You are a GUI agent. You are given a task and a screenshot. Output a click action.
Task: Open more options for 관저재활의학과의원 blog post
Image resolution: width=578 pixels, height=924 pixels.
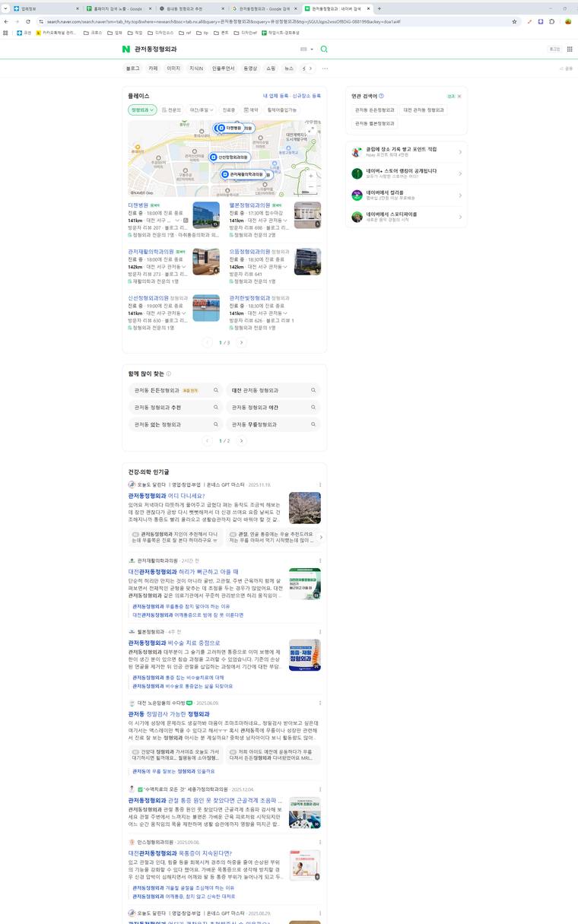pos(319,560)
